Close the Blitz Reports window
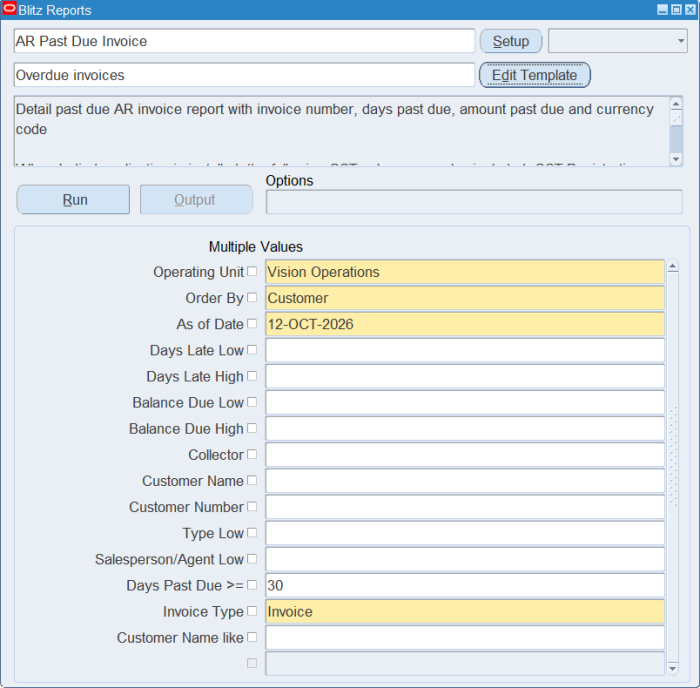Image resolution: width=700 pixels, height=688 pixels. click(x=690, y=9)
